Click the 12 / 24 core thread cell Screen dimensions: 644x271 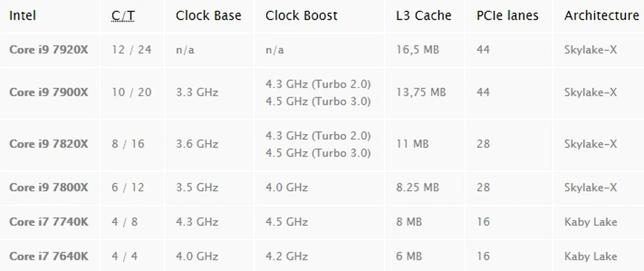(132, 50)
